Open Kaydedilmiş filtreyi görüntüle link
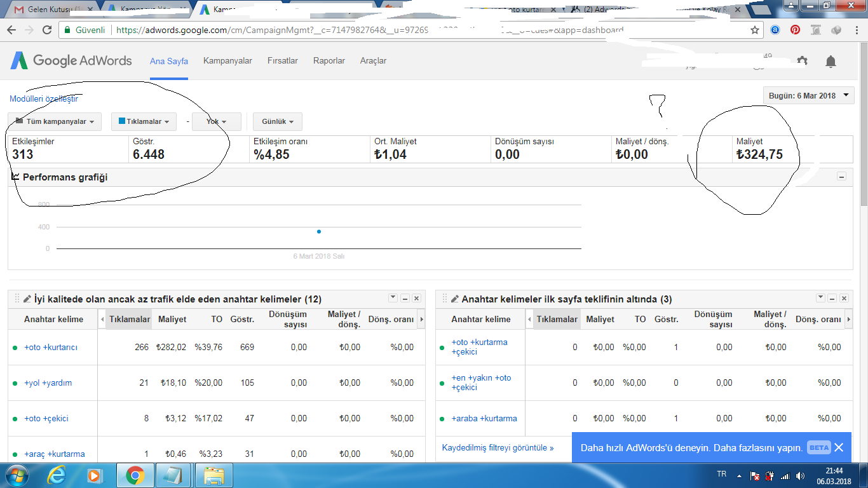Image resolution: width=868 pixels, height=488 pixels. 498,447
